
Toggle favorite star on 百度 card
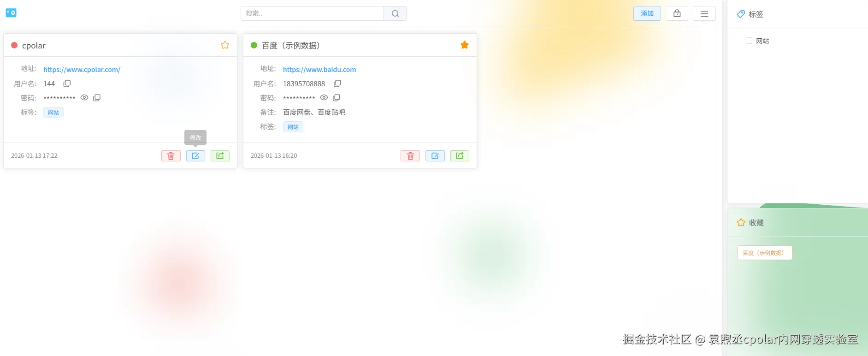(465, 45)
